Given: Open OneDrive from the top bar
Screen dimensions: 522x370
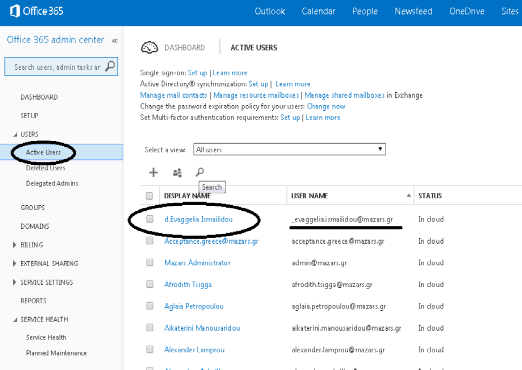Looking at the screenshot, I should point(467,11).
